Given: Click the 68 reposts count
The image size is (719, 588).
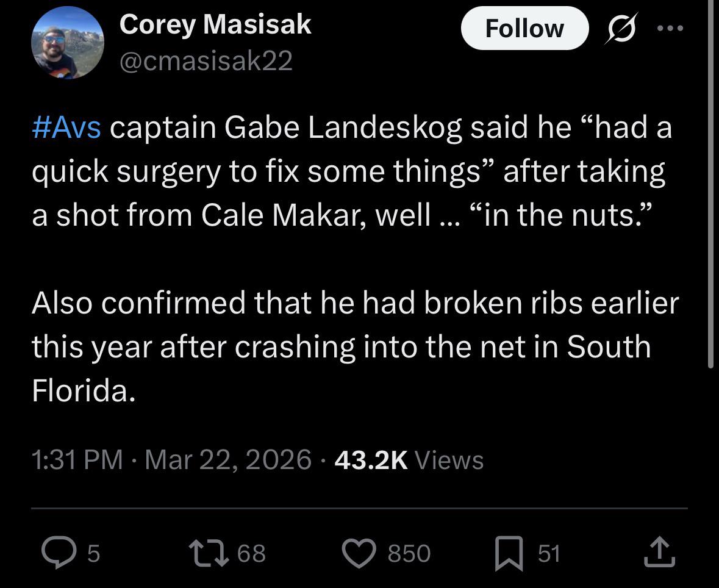Looking at the screenshot, I should 251,553.
